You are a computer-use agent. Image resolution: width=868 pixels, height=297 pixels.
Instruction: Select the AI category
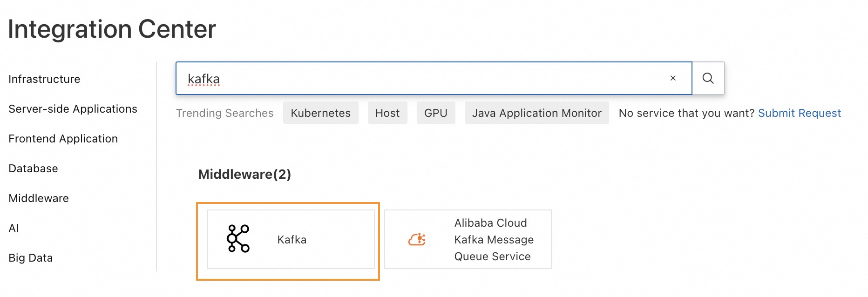pyautogui.click(x=14, y=228)
